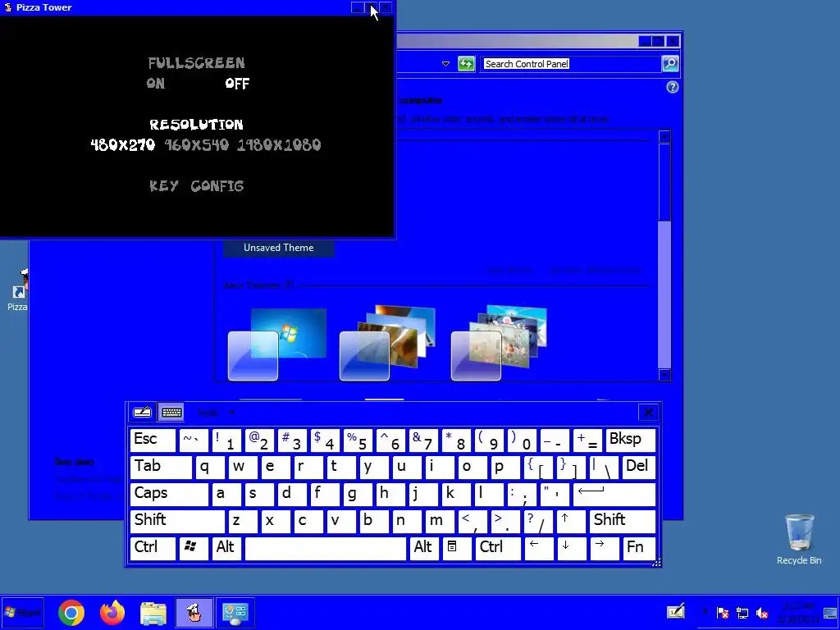Click theme list scrollbar up arrow
The image size is (840, 630).
(664, 136)
